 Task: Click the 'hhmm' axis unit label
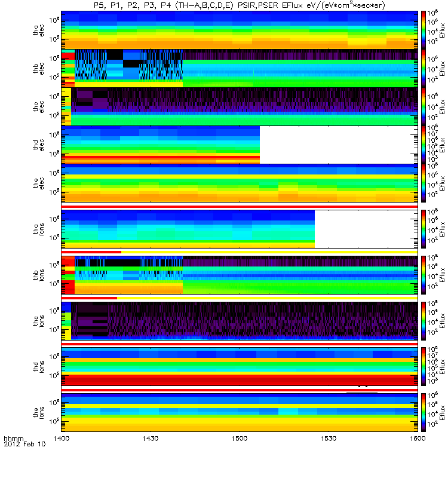coord(13,439)
